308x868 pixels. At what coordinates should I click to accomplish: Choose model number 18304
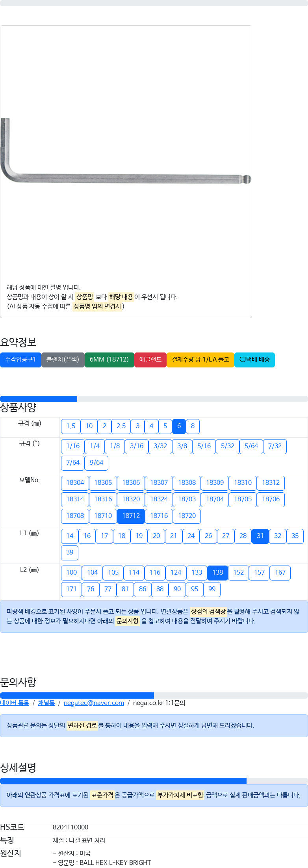[x=75, y=483]
